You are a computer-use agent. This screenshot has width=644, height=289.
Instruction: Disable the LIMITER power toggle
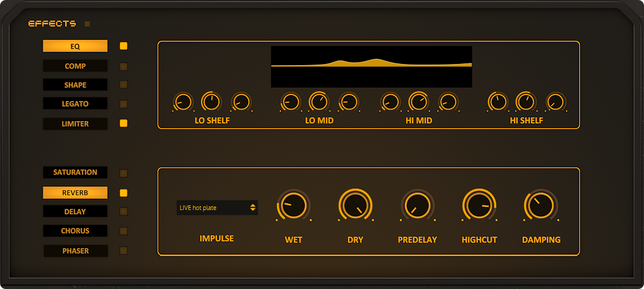coord(124,123)
